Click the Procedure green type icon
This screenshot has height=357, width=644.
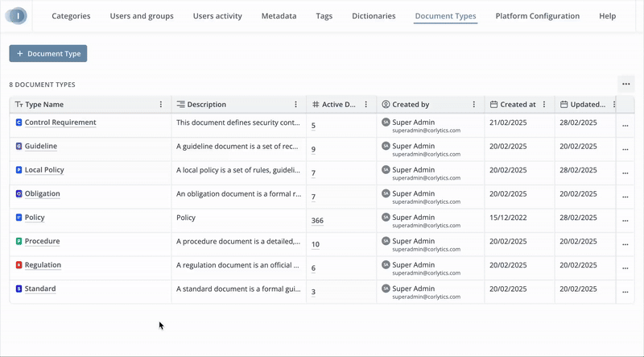pyautogui.click(x=19, y=242)
